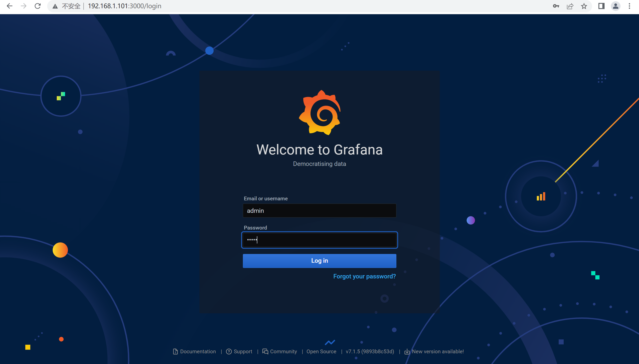Click the address bar URL

(x=125, y=6)
